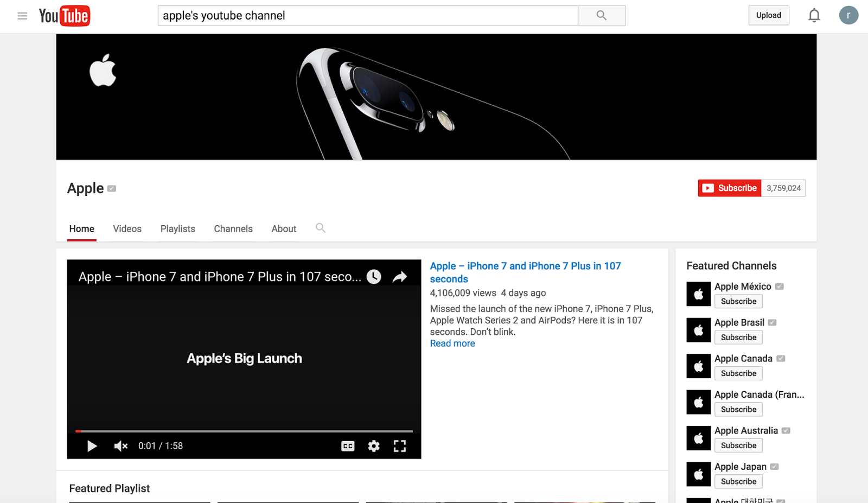
Task: Open the channel search icon
Action: [320, 228]
